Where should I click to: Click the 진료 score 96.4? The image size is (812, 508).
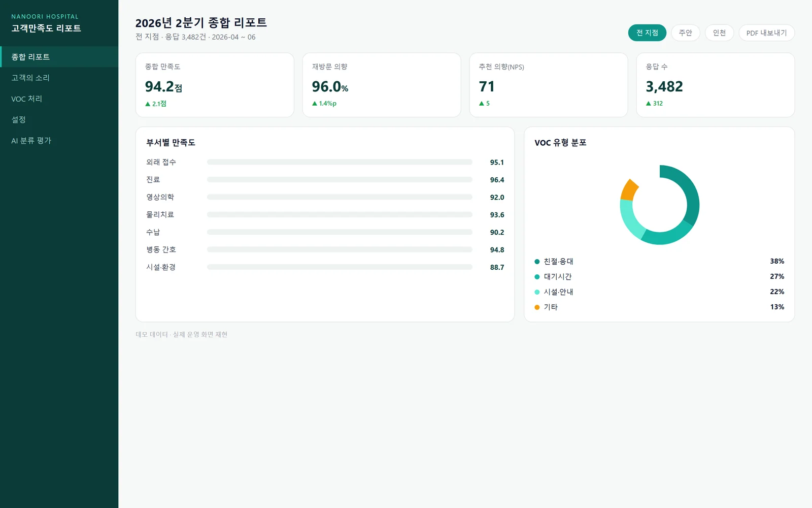point(497,180)
